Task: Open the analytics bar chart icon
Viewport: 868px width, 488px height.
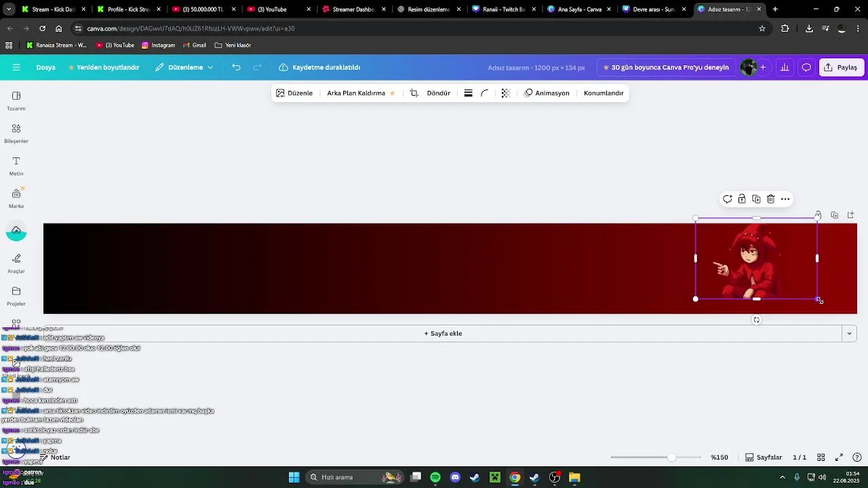Action: click(785, 67)
